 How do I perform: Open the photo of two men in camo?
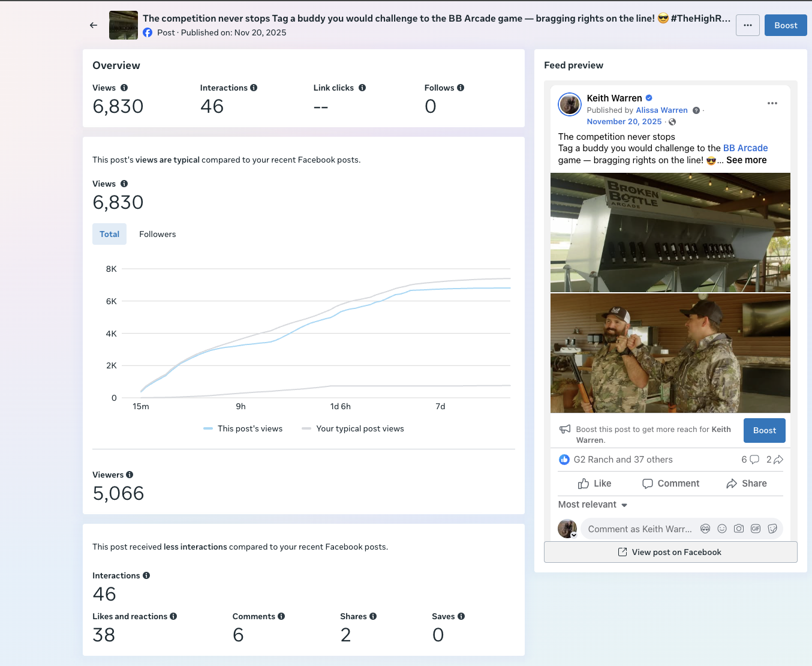click(x=670, y=353)
